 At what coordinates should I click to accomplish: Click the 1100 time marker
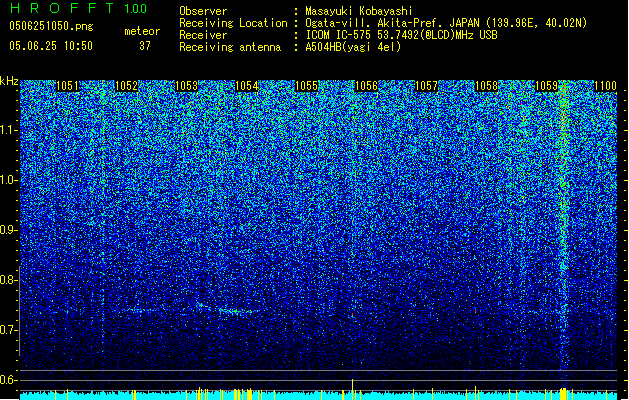coord(605,86)
